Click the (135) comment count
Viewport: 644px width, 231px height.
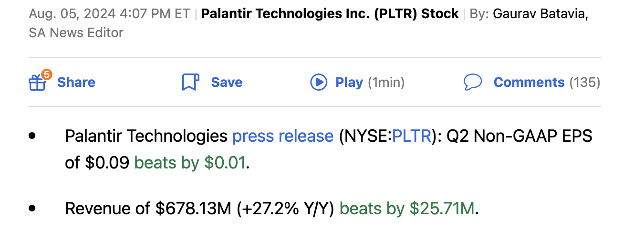click(585, 83)
